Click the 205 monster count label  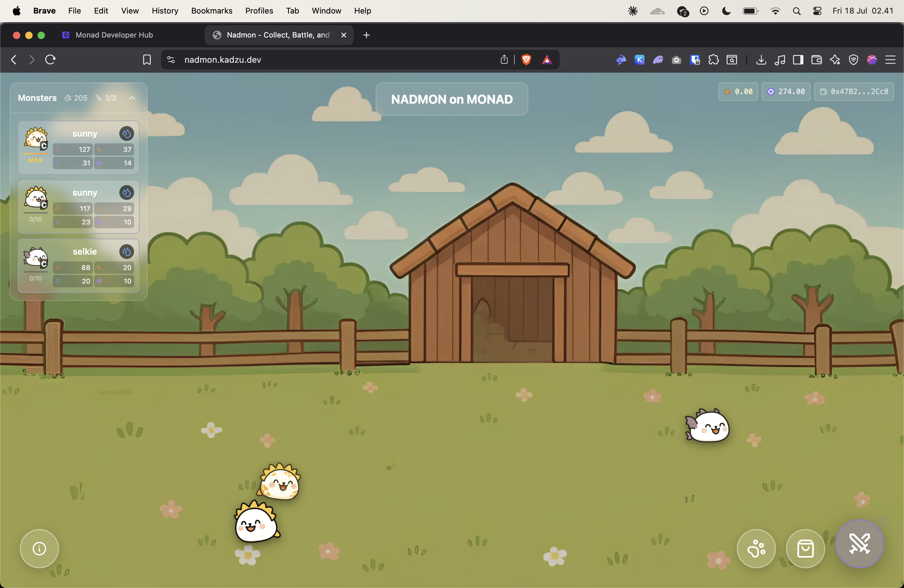pos(76,98)
